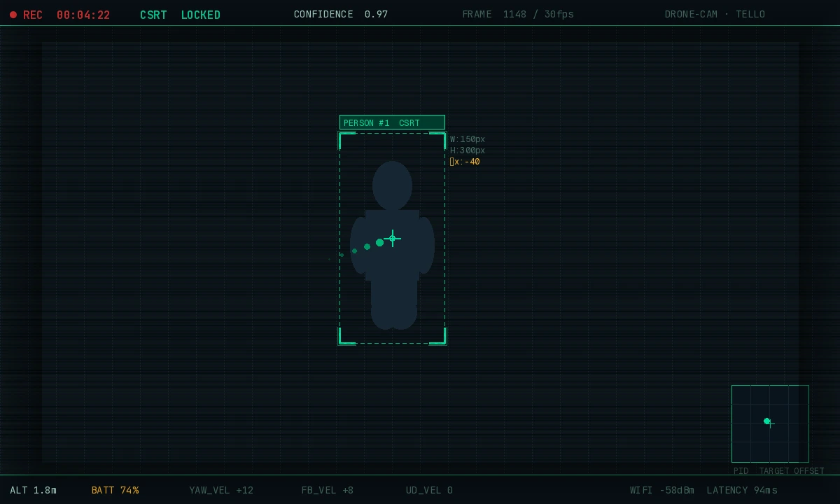The height and width of the screenshot is (504, 840).
Task: Toggle the CSRT tracker mode indicator
Action: [153, 15]
